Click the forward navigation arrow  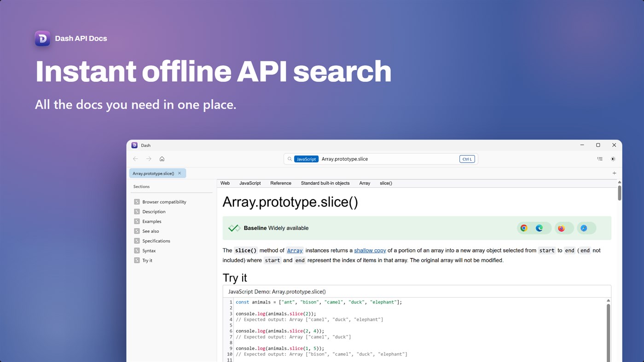[x=149, y=159]
